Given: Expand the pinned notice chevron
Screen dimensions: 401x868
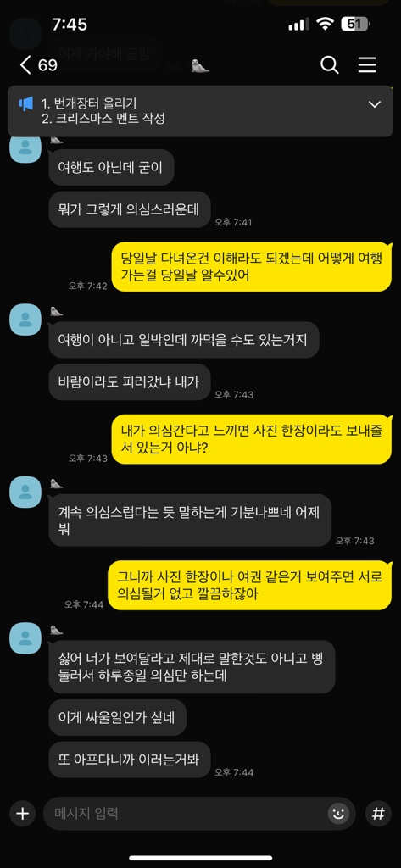Looking at the screenshot, I should pos(375,104).
